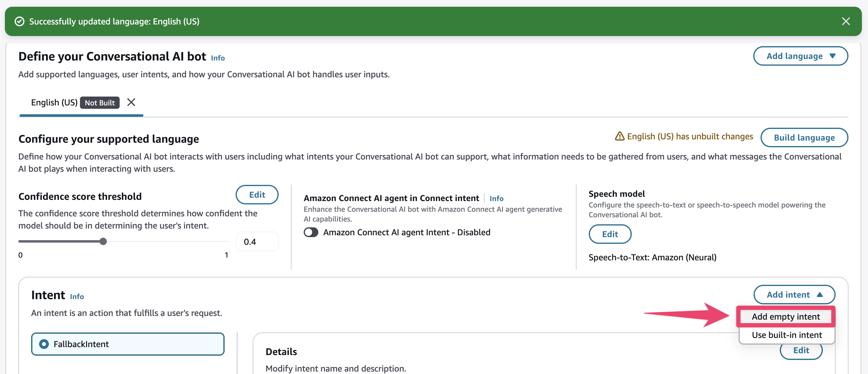Open Info beside Define your Conversational AI bot
The image size is (868, 374).
pyautogui.click(x=218, y=58)
